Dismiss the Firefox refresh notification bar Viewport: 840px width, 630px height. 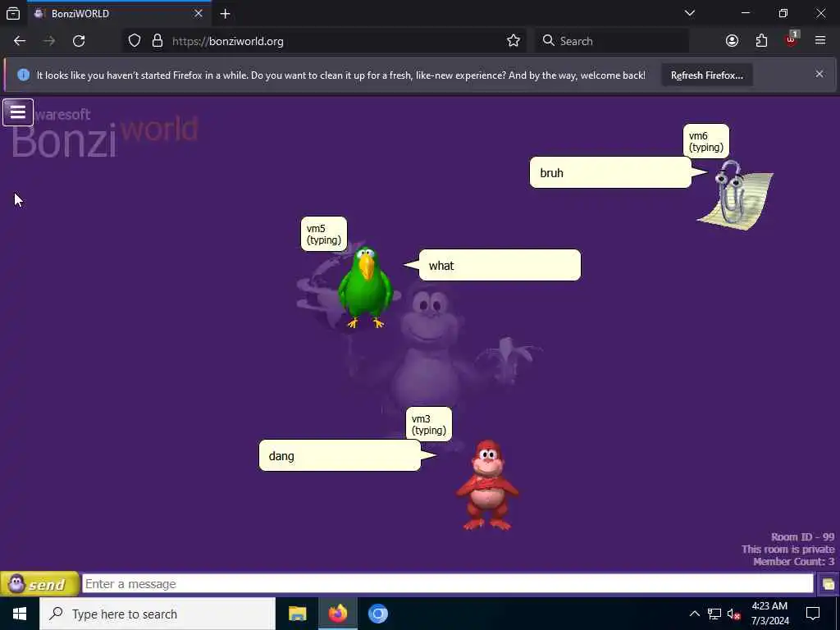(819, 74)
